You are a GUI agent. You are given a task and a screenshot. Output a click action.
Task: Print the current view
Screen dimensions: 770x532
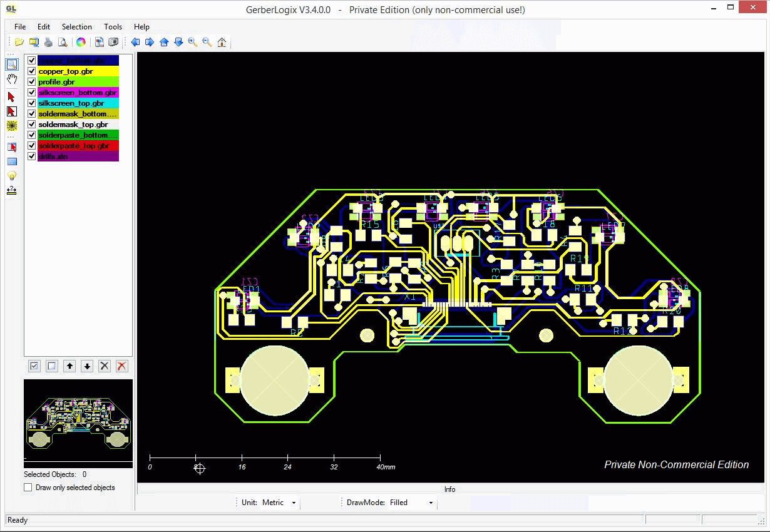[48, 43]
